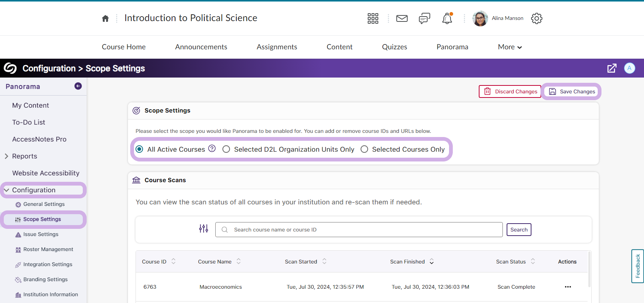Viewport: 644px width, 303px height.
Task: Open the admin tools gear icon
Action: point(536,18)
